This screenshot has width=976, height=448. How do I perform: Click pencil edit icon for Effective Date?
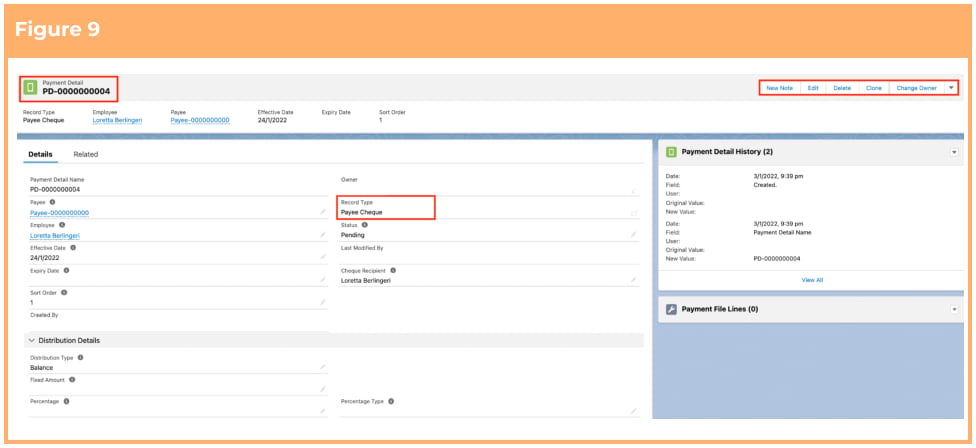point(322,257)
